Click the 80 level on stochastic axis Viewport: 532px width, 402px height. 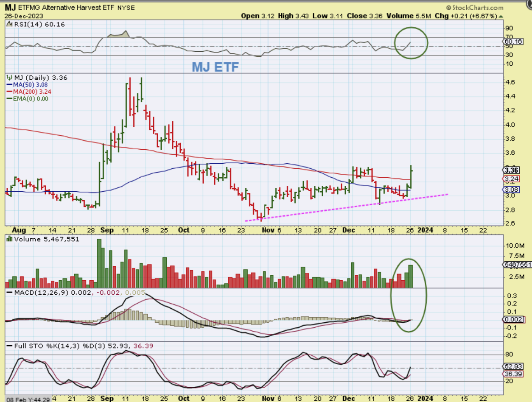(x=508, y=355)
